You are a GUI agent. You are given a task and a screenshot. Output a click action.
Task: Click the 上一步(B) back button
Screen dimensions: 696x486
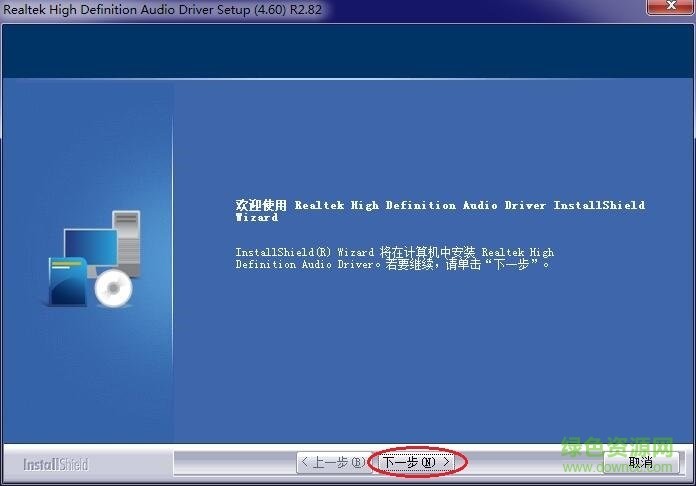point(334,463)
